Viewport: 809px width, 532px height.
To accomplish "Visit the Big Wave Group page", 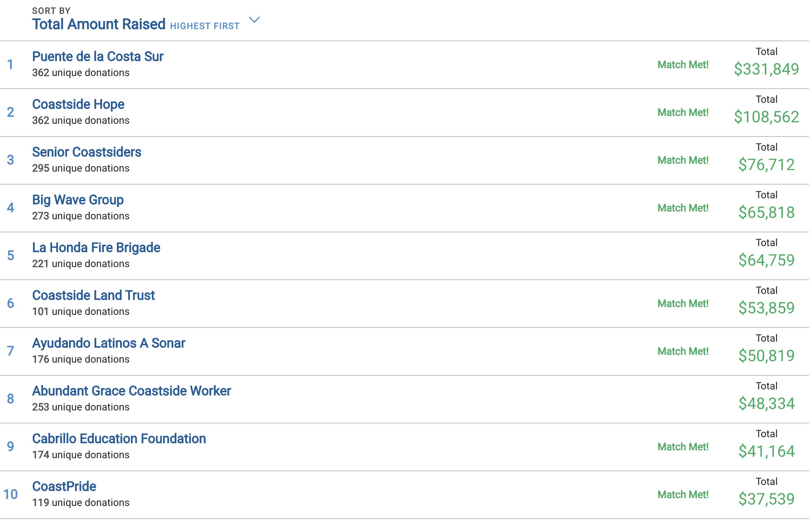I will point(78,200).
